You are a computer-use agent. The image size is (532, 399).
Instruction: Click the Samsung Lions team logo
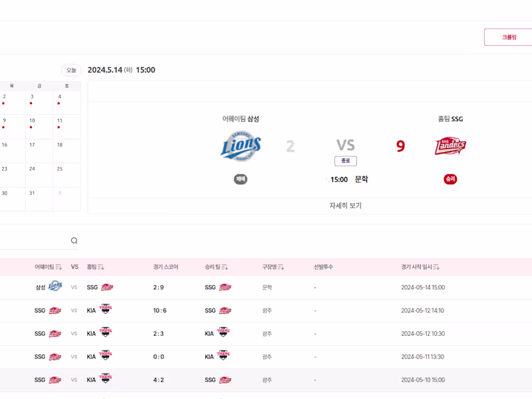coord(241,146)
